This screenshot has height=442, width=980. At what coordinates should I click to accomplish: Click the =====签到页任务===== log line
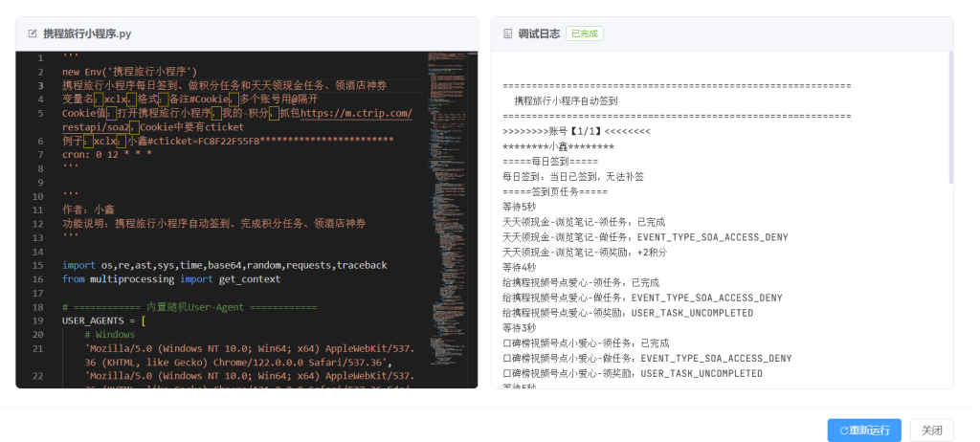[555, 192]
